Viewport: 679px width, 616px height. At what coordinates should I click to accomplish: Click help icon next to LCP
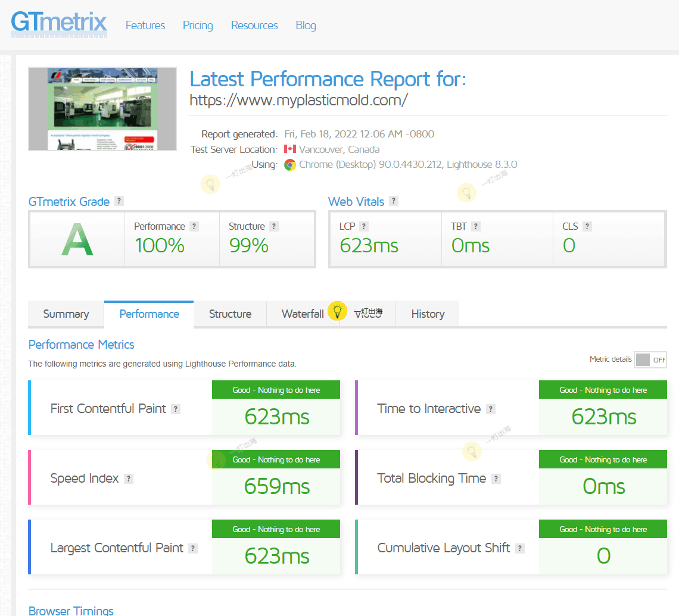(364, 226)
